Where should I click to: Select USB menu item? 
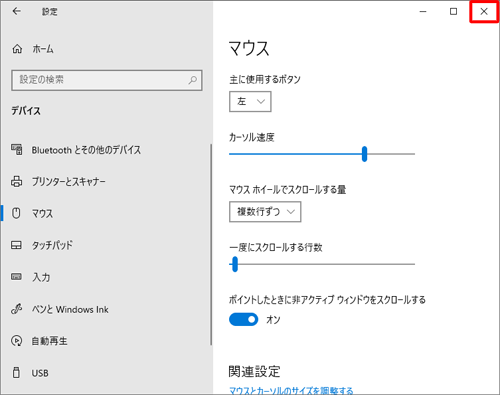(106, 373)
